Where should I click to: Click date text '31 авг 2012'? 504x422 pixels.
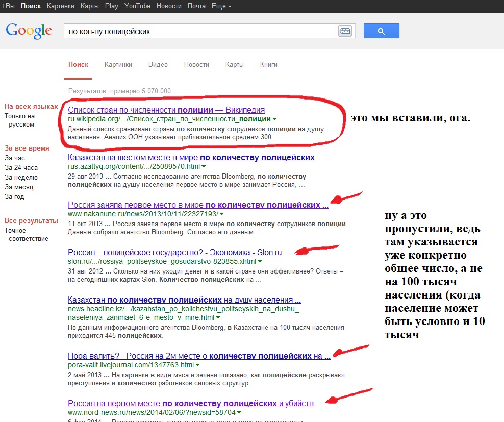click(x=86, y=271)
